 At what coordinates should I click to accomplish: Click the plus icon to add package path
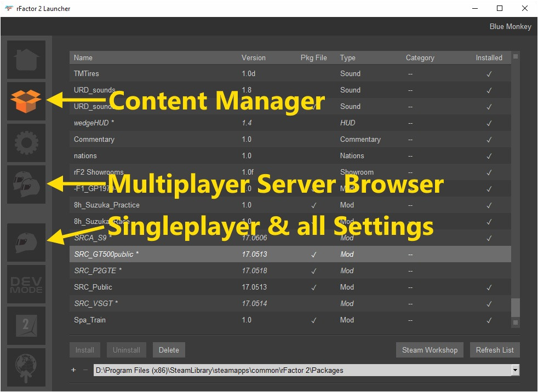(73, 370)
